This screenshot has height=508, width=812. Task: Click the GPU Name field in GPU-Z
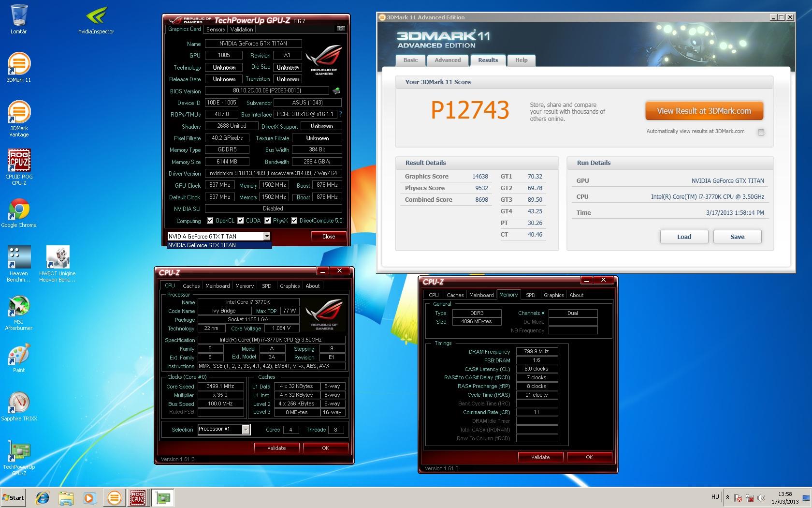point(253,44)
